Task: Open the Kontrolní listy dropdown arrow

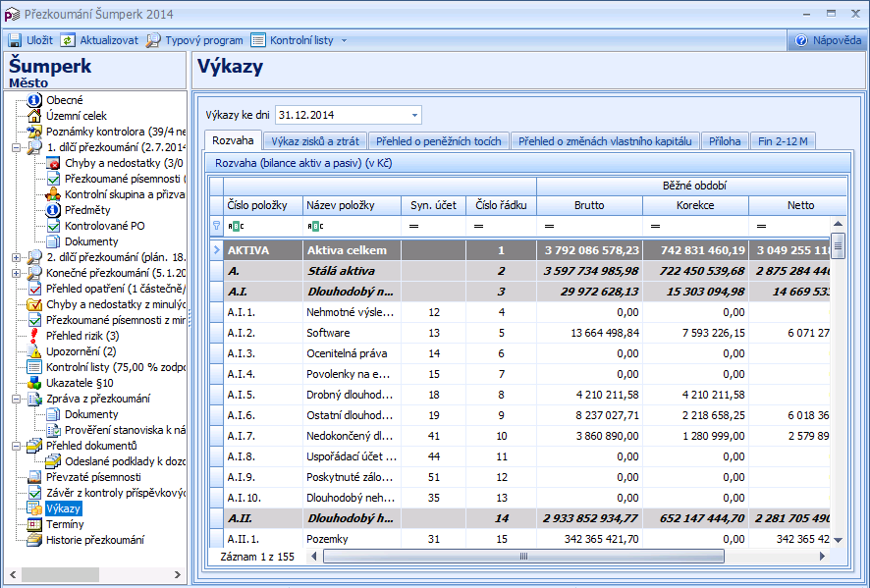Action: (x=344, y=40)
